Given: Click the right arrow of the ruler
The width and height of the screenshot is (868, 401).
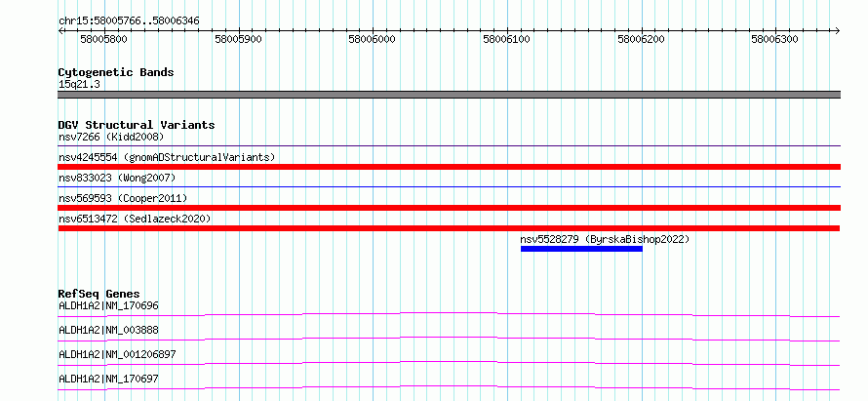Looking at the screenshot, I should coord(837,30).
